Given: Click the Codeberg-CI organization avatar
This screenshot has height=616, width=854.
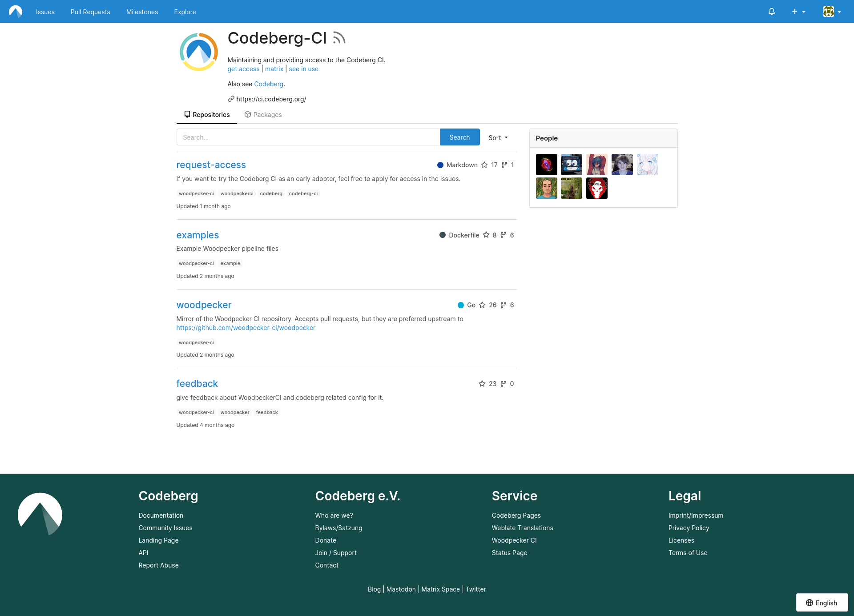Looking at the screenshot, I should coord(198,52).
